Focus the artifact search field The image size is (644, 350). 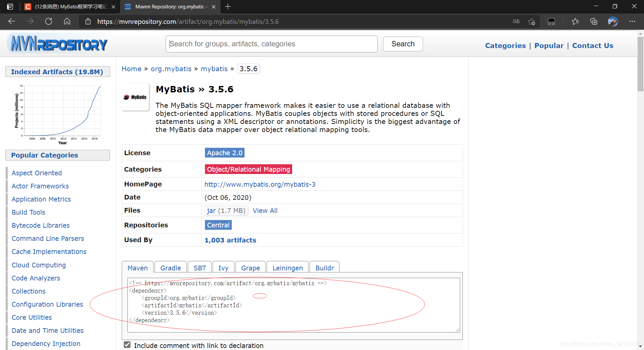point(272,44)
